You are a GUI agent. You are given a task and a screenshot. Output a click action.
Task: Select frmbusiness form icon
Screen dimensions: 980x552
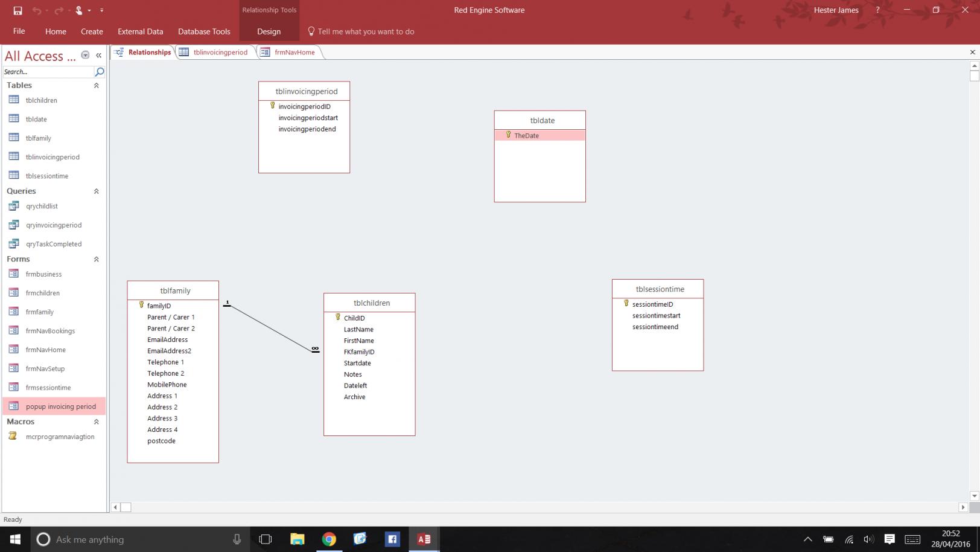[14, 274]
